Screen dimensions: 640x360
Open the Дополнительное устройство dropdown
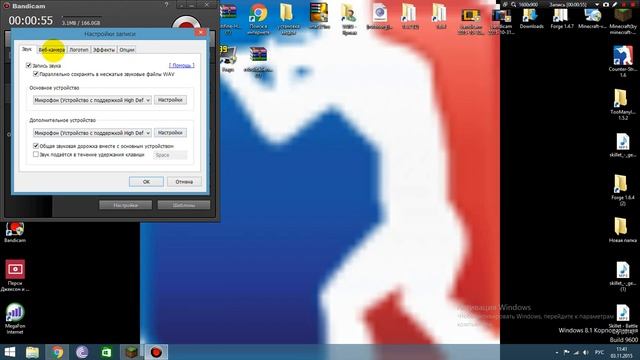tap(92, 133)
